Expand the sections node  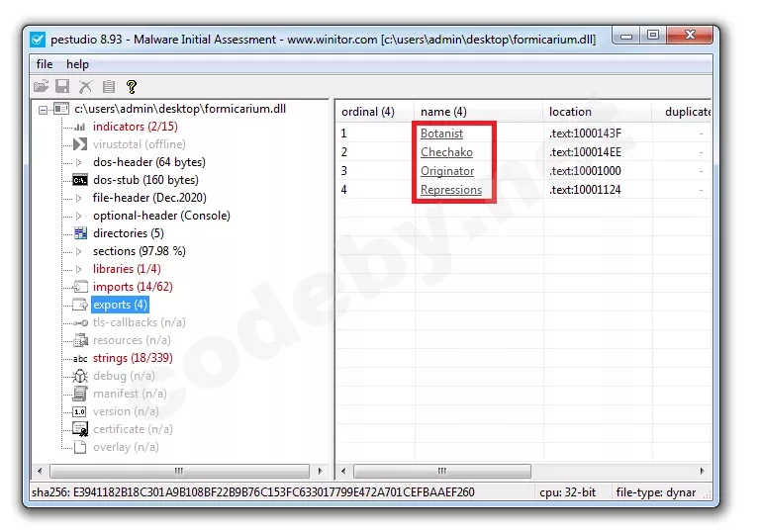pos(79,251)
